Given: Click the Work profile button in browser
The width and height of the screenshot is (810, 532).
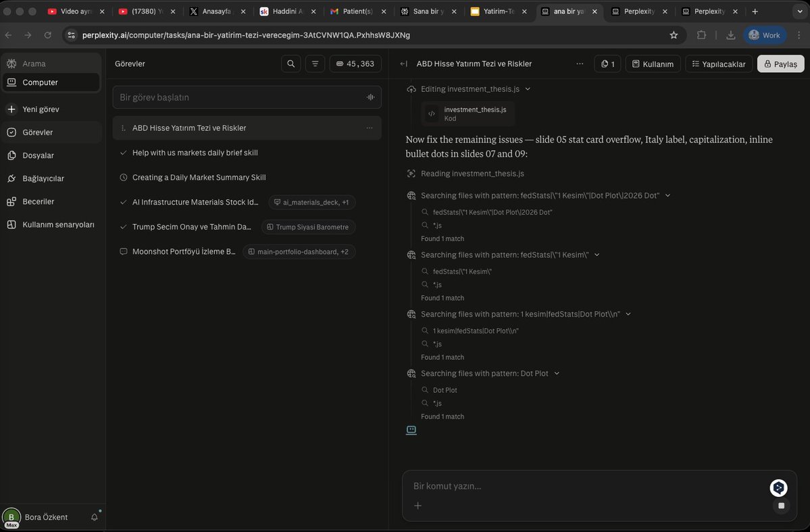Looking at the screenshot, I should click(765, 35).
